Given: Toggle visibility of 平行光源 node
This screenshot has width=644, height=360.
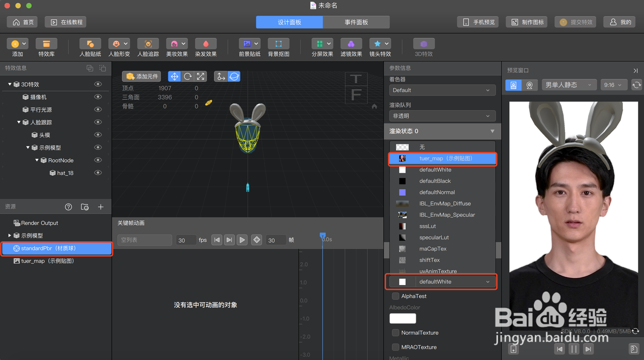Looking at the screenshot, I should click(98, 109).
